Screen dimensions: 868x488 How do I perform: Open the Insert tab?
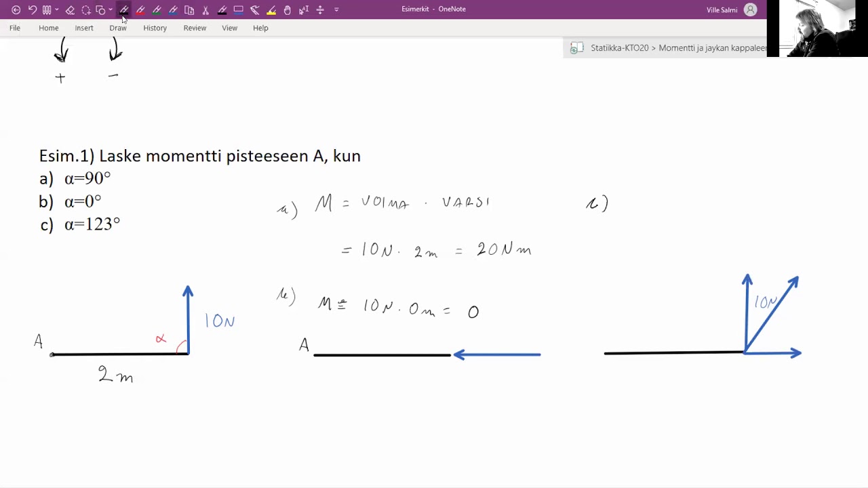[x=84, y=28]
